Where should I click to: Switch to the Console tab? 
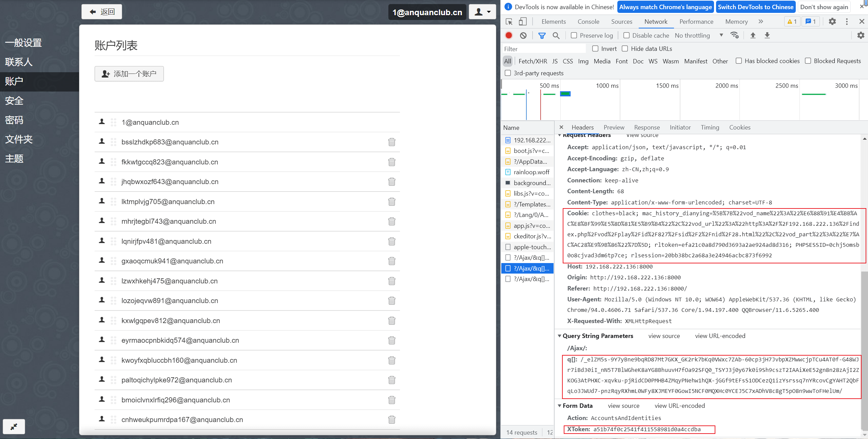coord(588,21)
